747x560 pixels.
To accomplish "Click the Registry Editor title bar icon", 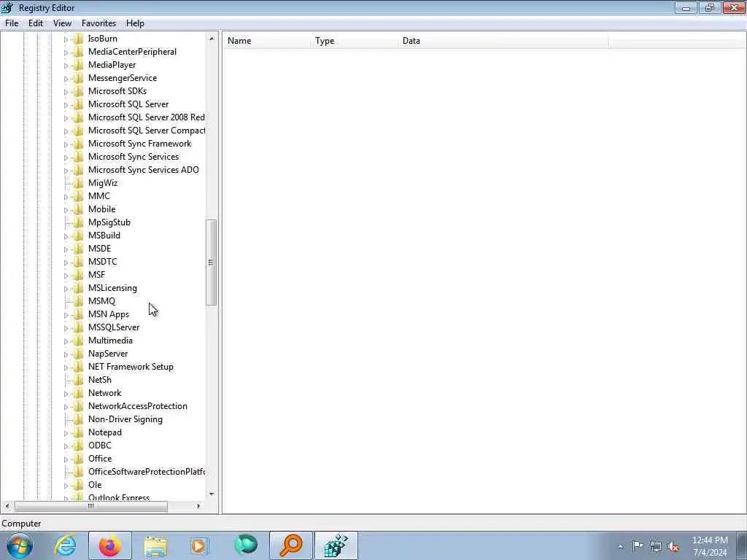I will coord(7,7).
